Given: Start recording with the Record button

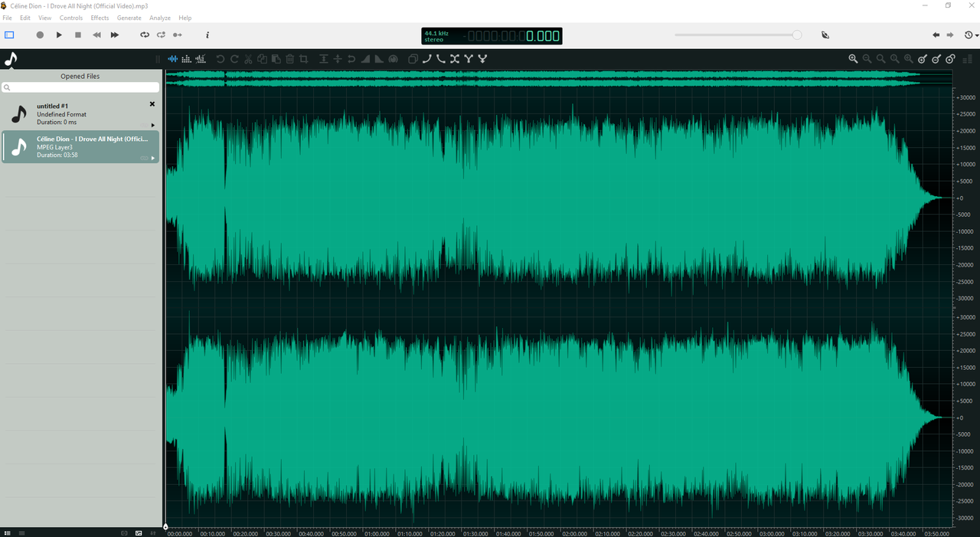Looking at the screenshot, I should (40, 34).
